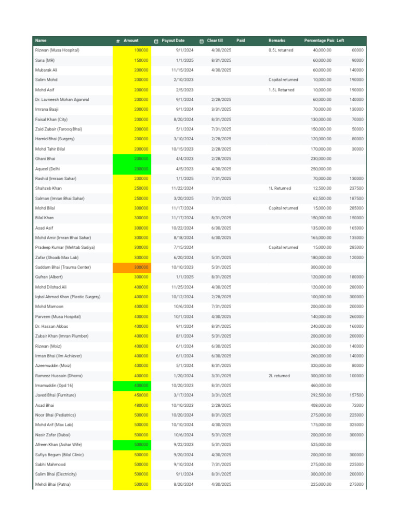The height and width of the screenshot is (532, 399).
Task: Select the Payout Date column header
Action: pyautogui.click(x=173, y=41)
